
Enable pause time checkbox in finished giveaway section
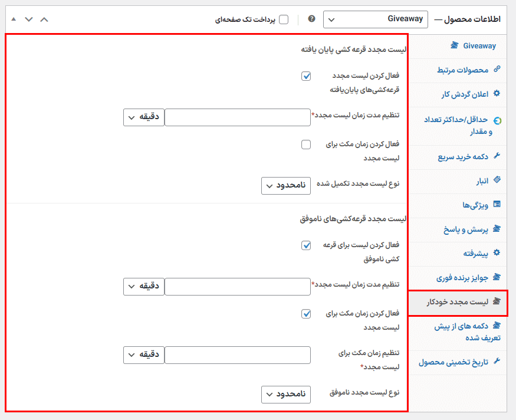pos(305,145)
